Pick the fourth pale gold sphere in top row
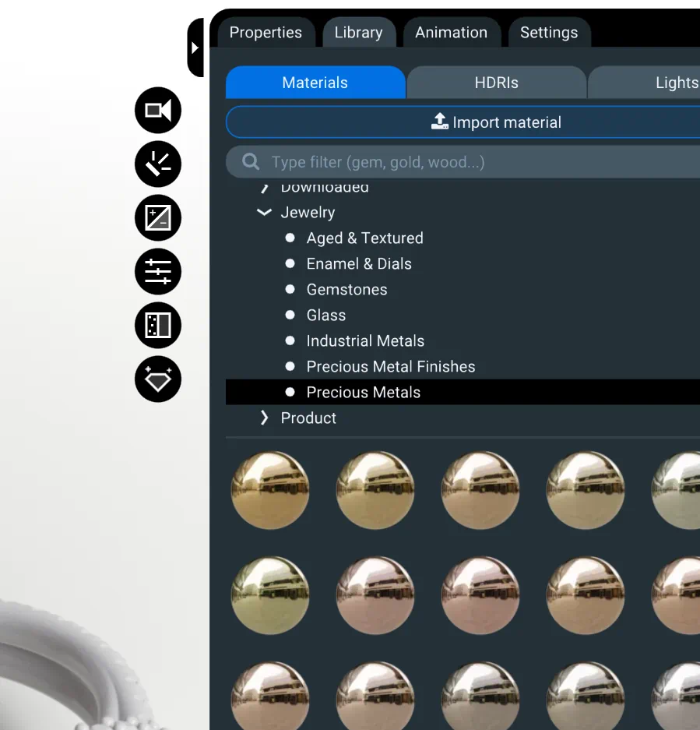 coord(586,490)
